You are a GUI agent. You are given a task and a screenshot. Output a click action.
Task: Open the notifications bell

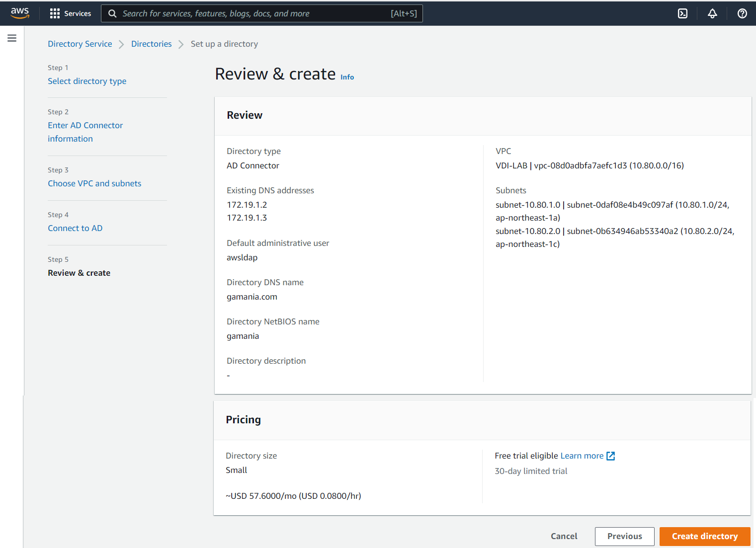(712, 13)
